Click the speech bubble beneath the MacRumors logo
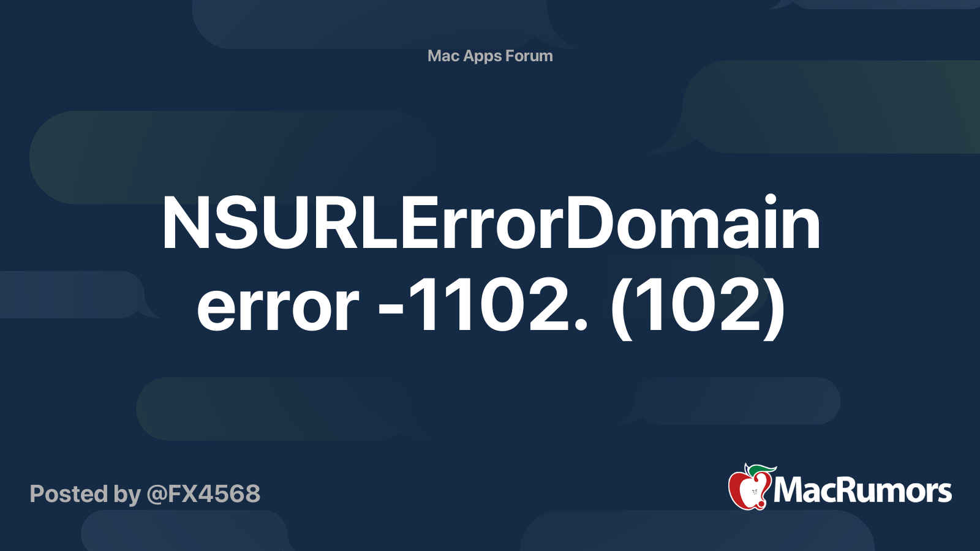 click(698, 531)
